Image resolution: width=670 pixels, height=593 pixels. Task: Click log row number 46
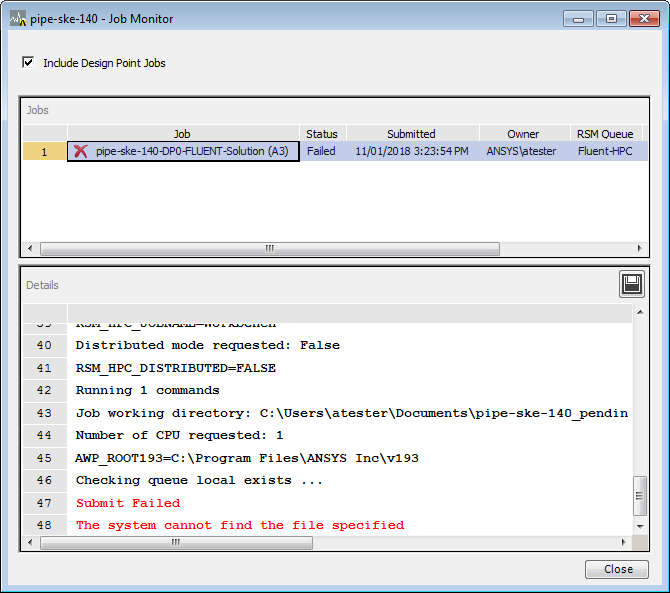point(44,481)
